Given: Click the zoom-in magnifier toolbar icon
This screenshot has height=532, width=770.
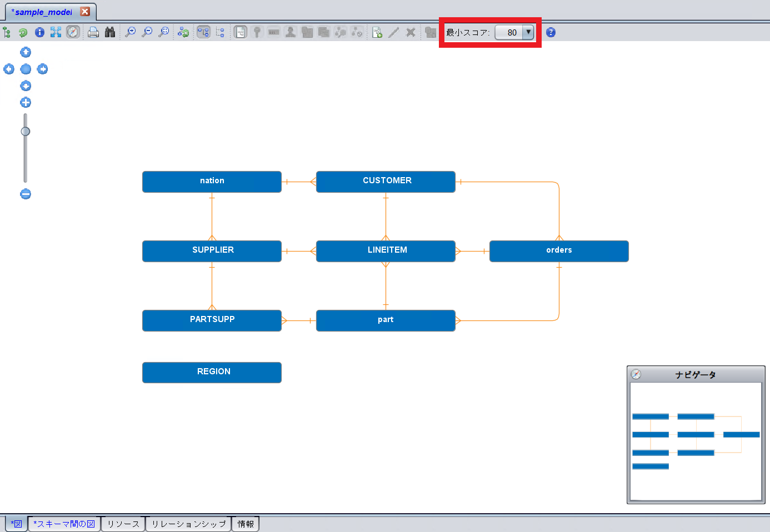Looking at the screenshot, I should click(x=131, y=32).
